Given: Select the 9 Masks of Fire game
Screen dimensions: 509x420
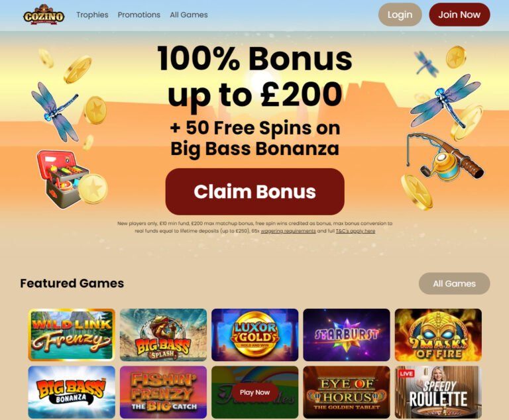Looking at the screenshot, I should point(438,335).
